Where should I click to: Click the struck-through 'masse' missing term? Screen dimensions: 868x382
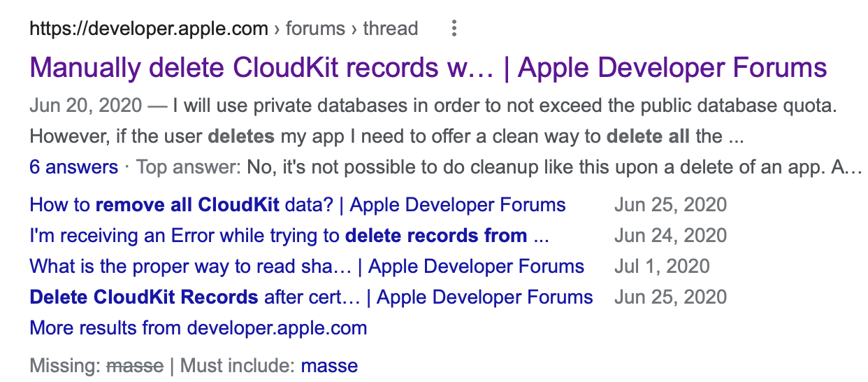[135, 365]
